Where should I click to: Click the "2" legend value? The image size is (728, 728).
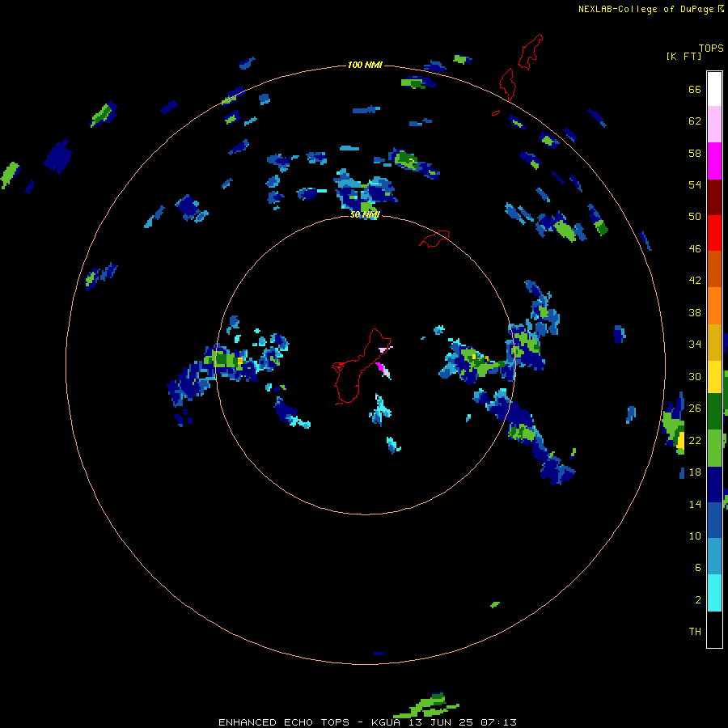[x=698, y=600]
